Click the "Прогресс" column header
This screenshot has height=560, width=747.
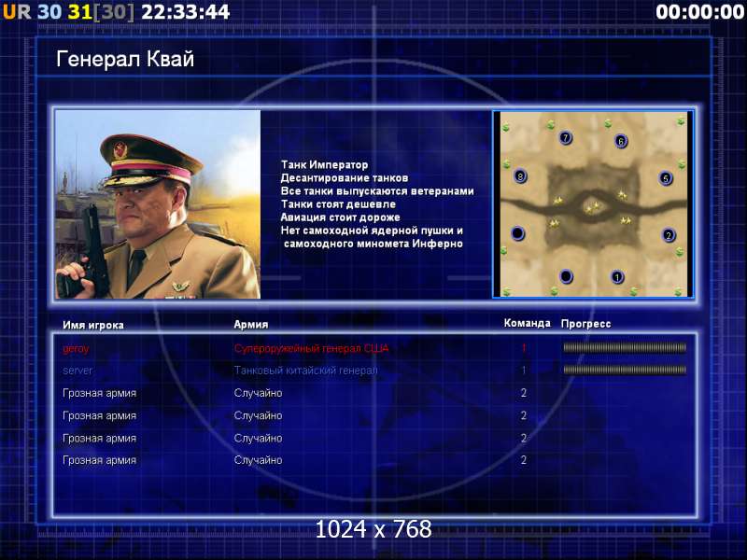tap(585, 324)
